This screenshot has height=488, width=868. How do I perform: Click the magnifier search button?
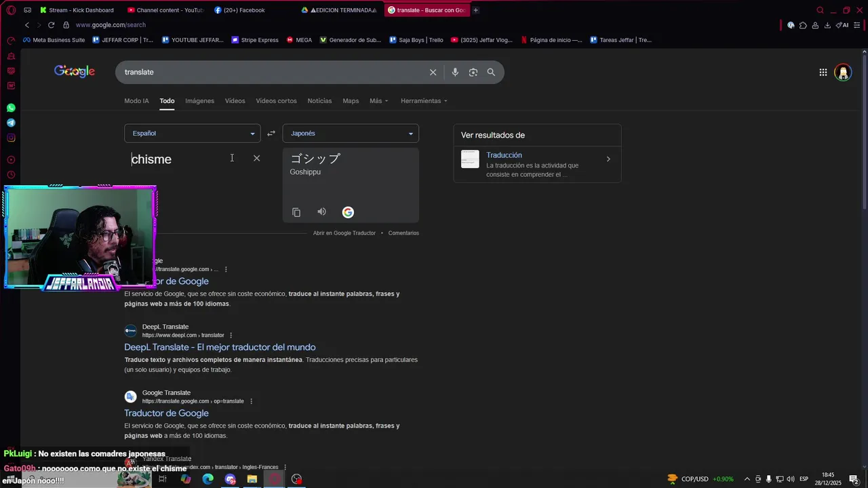(x=491, y=72)
